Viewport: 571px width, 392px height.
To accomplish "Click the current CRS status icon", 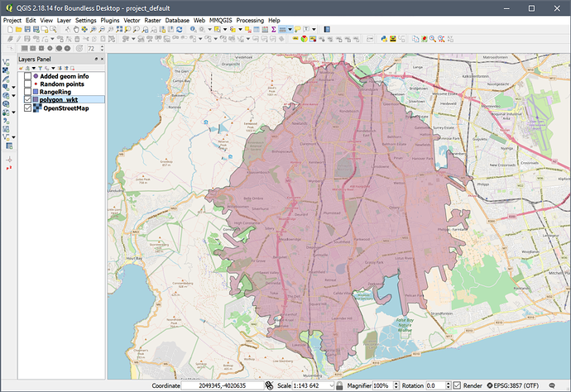I will (490, 385).
